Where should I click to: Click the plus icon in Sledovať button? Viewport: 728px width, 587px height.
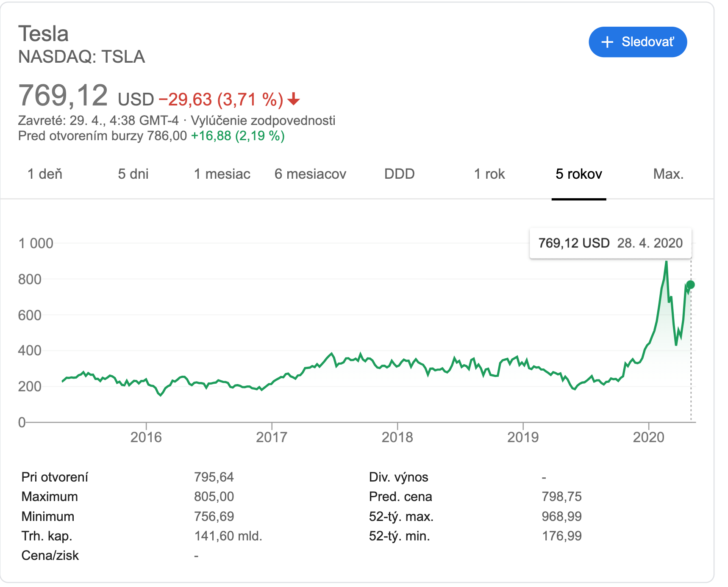(607, 42)
